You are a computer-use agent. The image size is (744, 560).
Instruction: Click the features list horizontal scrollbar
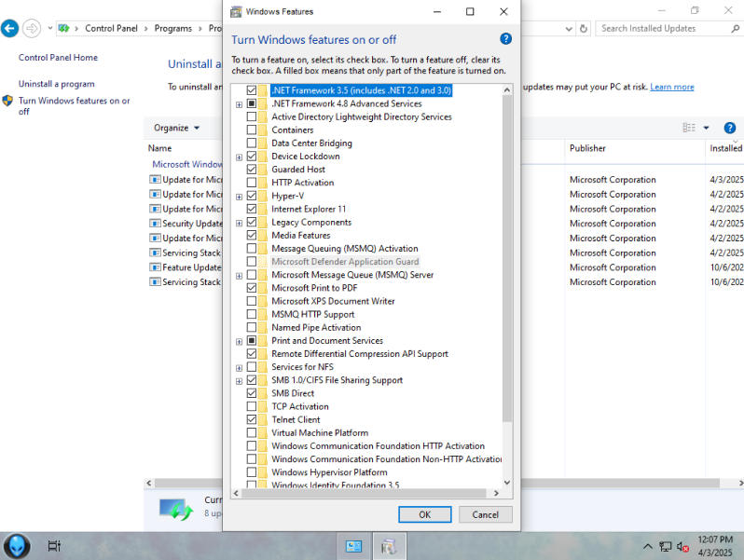click(x=365, y=493)
